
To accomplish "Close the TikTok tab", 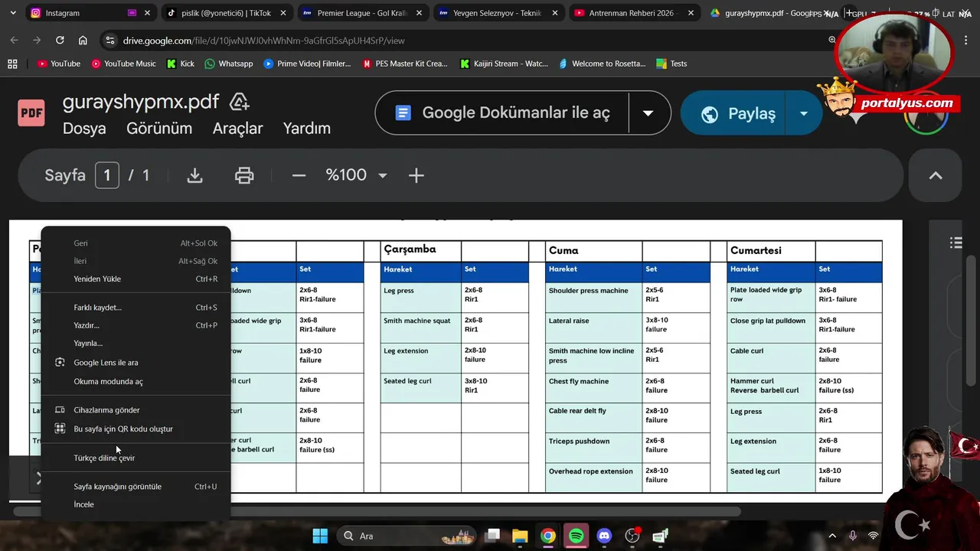I will tap(284, 13).
